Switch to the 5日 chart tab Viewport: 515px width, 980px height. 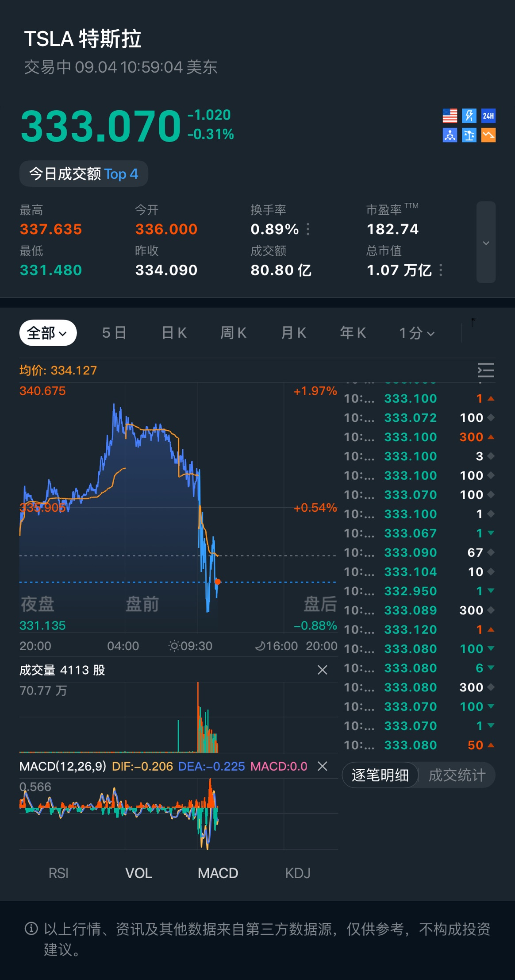coord(114,333)
